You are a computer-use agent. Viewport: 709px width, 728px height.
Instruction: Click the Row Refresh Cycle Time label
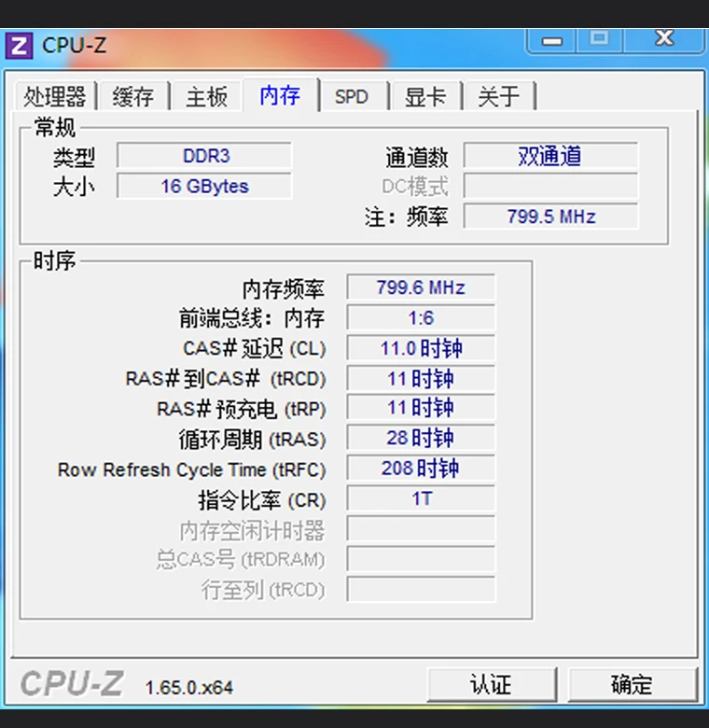191,469
